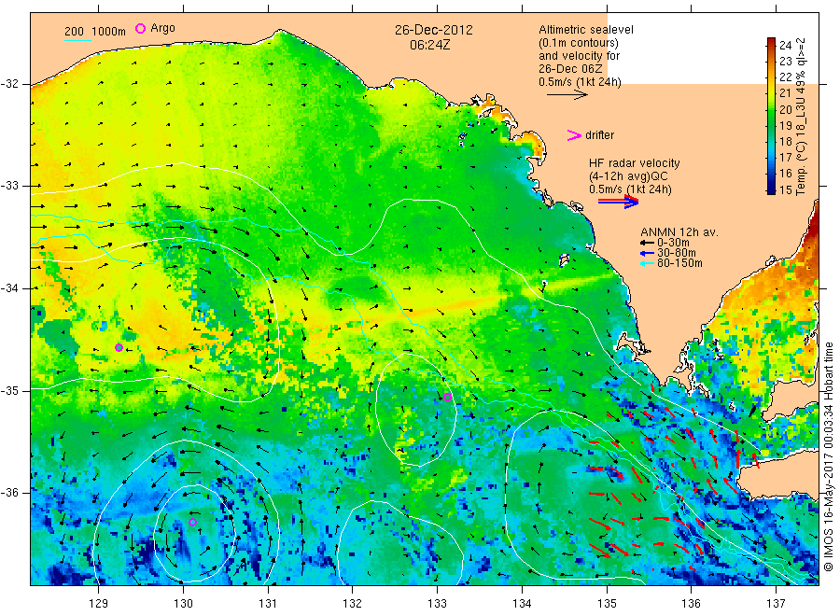Click the green middle of the temperature colorbar
This screenshot has height=616, width=840.
(772, 115)
